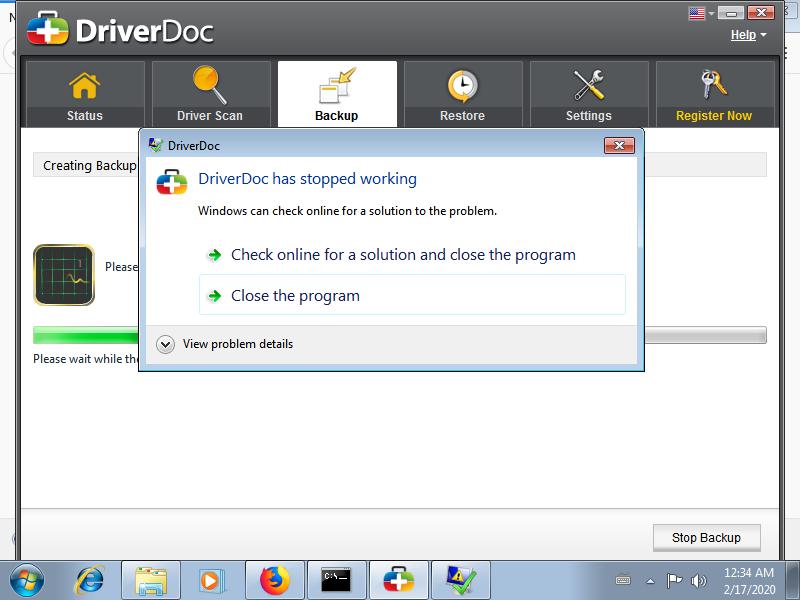
Task: Open the Restore tab
Action: (x=463, y=94)
